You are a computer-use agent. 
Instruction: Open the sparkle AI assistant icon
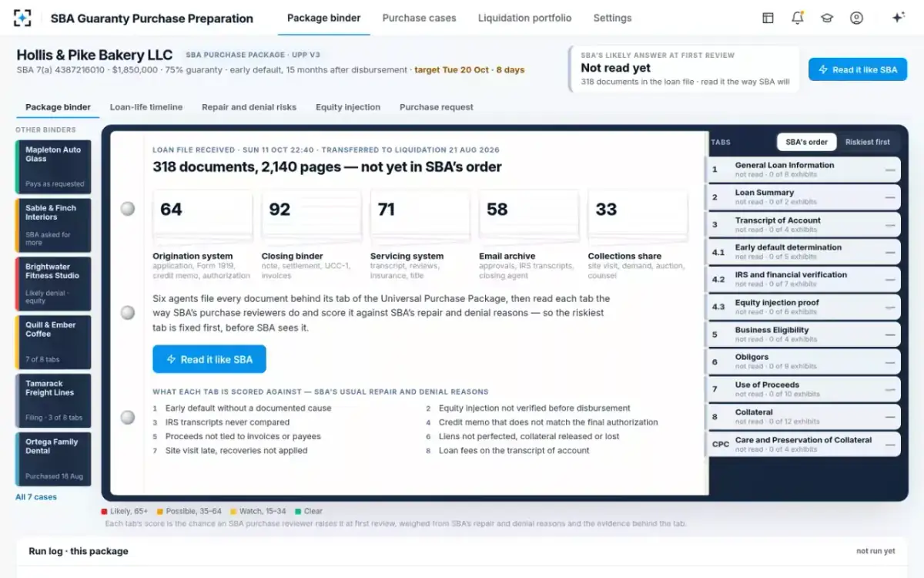point(897,18)
